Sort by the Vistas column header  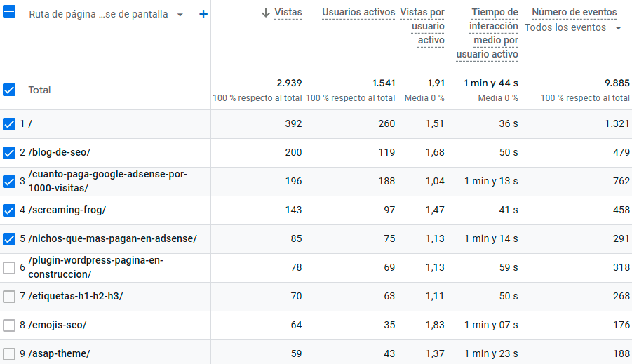(288, 13)
